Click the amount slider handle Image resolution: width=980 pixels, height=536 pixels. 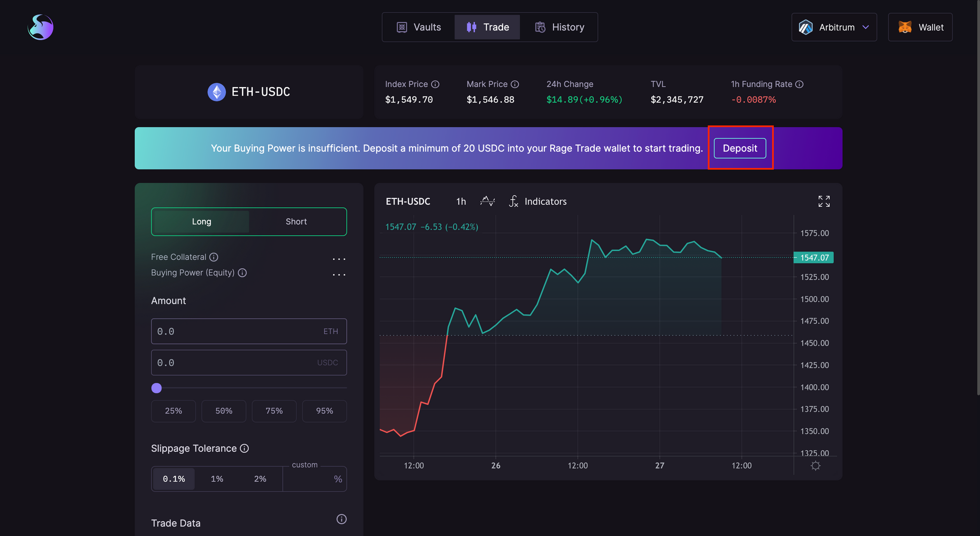(156, 388)
